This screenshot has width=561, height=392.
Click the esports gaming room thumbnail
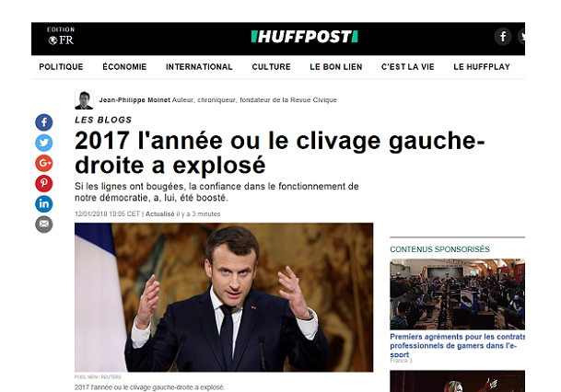click(457, 294)
